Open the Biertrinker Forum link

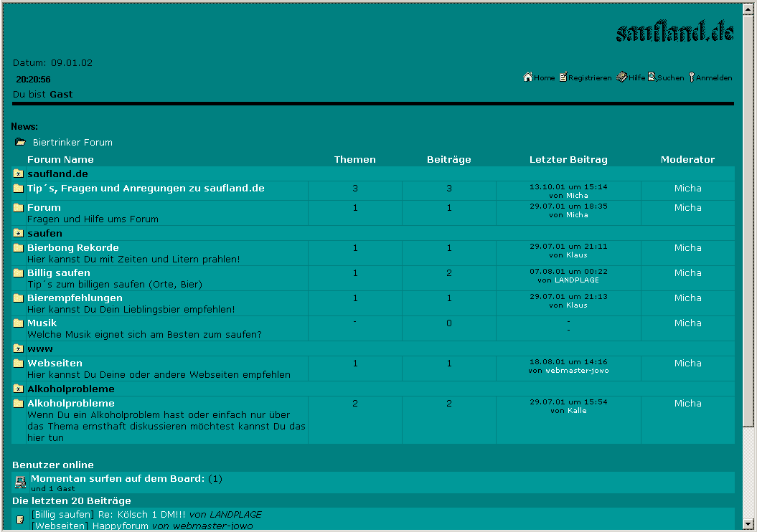pyautogui.click(x=72, y=142)
